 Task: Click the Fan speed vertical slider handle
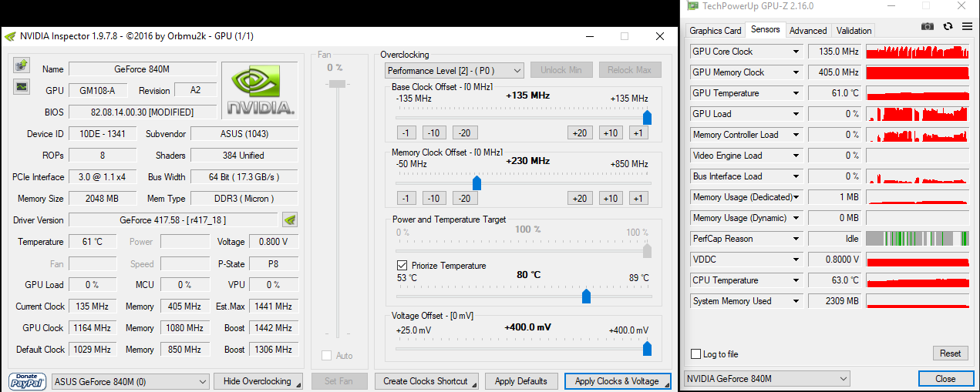tap(335, 84)
